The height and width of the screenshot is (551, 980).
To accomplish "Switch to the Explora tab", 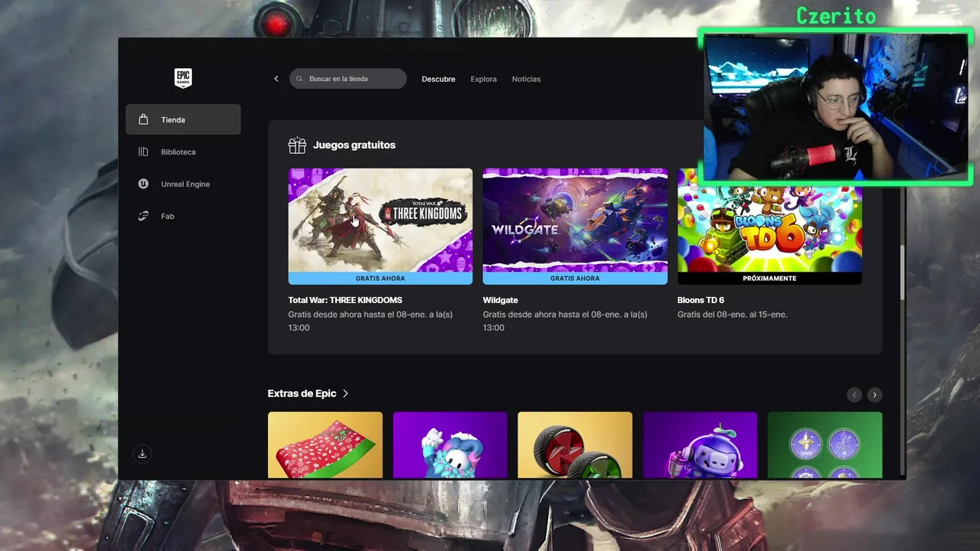I will click(483, 79).
